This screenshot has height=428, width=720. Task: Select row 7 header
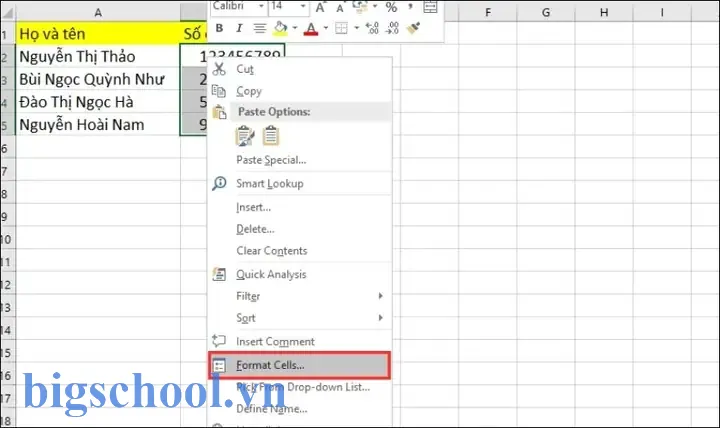pyautogui.click(x=7, y=171)
